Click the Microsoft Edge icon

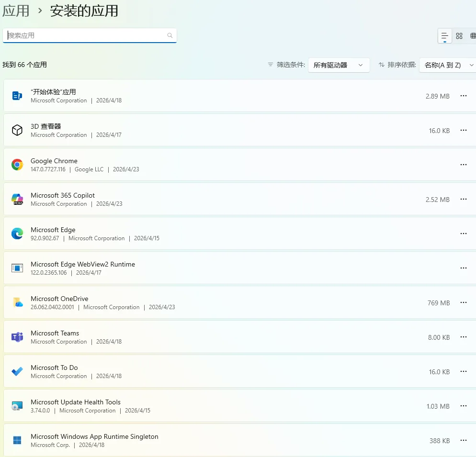click(x=17, y=234)
